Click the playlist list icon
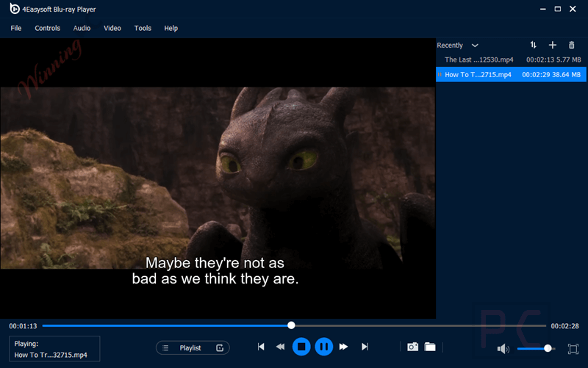 coord(165,348)
